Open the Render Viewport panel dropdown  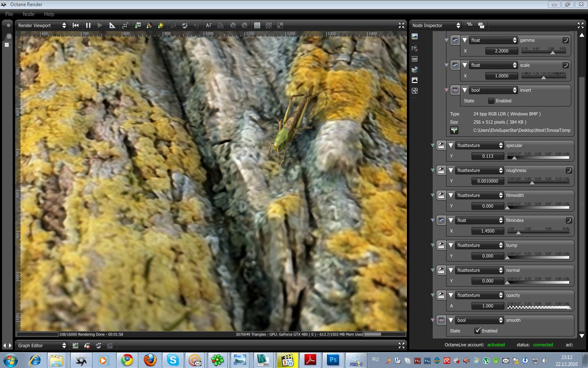tap(42, 25)
